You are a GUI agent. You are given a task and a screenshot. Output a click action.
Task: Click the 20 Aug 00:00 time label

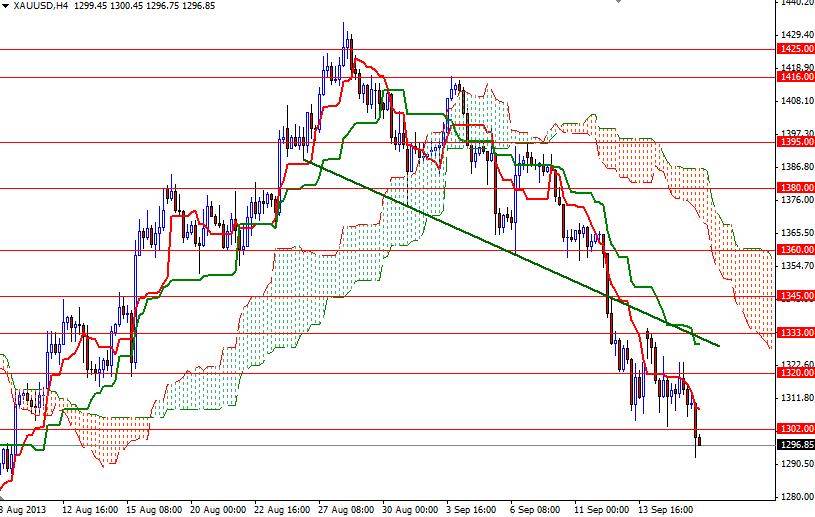218,510
